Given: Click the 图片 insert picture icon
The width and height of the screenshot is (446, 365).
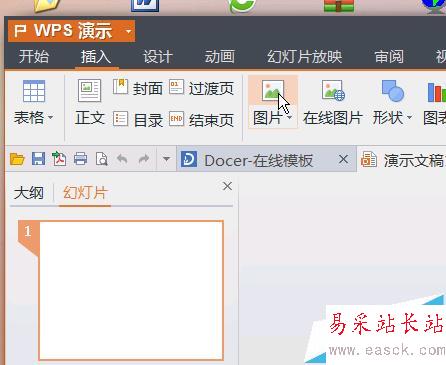Looking at the screenshot, I should (x=273, y=91).
